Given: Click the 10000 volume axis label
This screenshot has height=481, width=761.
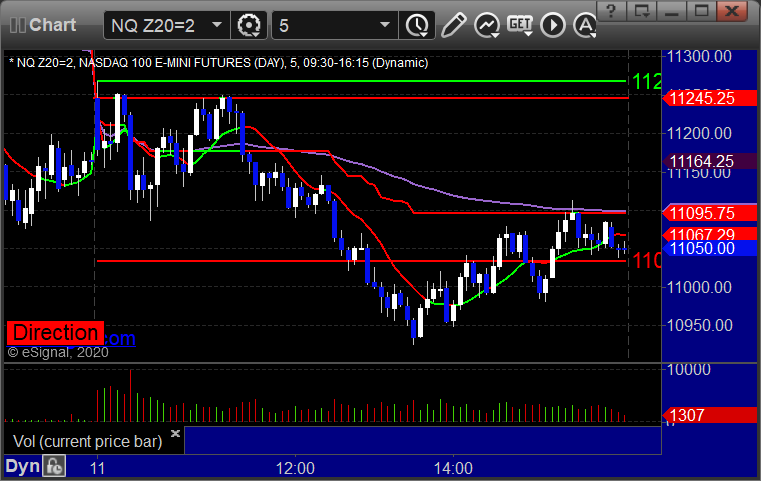Looking at the screenshot, I should tap(689, 369).
